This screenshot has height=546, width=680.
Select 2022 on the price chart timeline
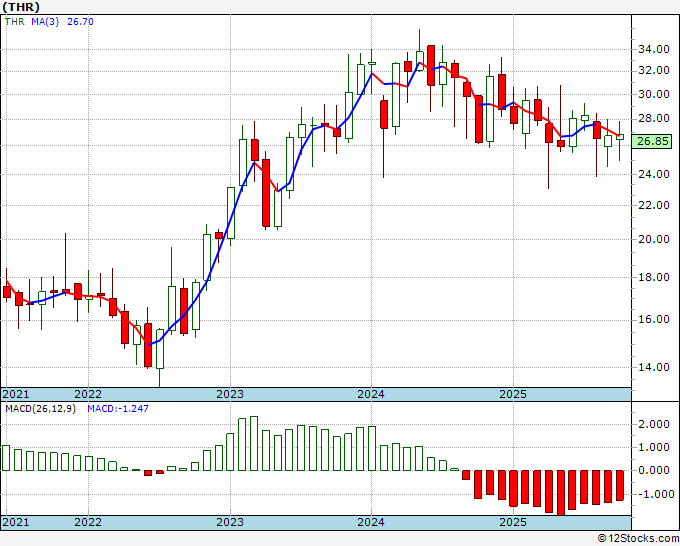(88, 394)
